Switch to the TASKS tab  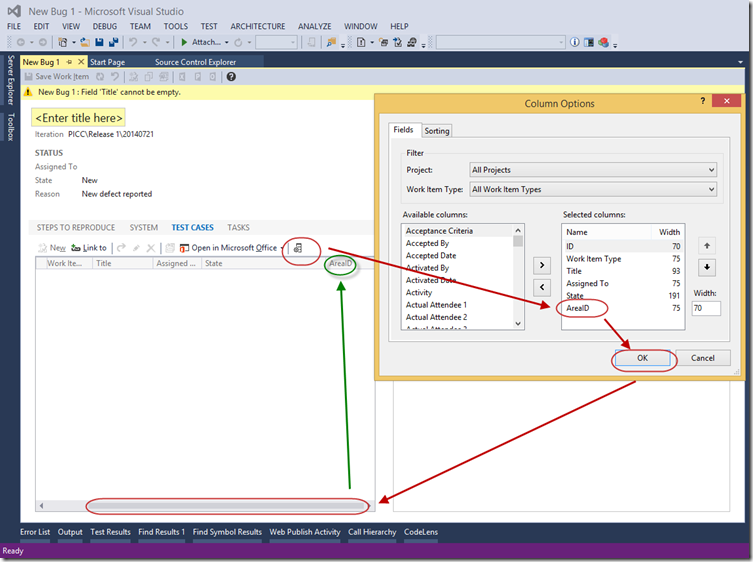[238, 228]
